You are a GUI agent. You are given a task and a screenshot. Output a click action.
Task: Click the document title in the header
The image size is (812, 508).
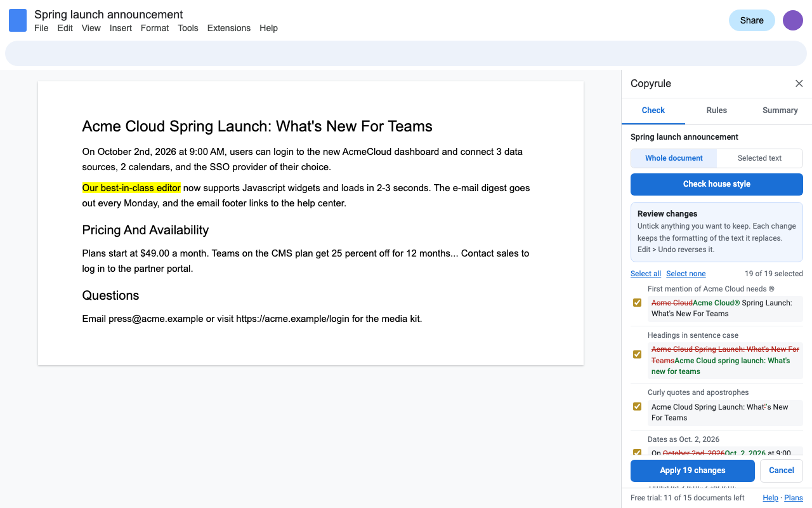coord(108,15)
